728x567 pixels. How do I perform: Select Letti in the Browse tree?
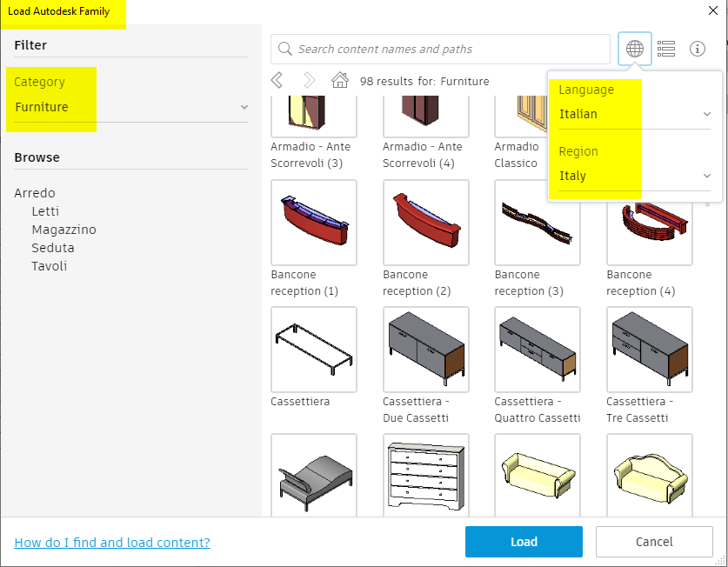coord(45,210)
